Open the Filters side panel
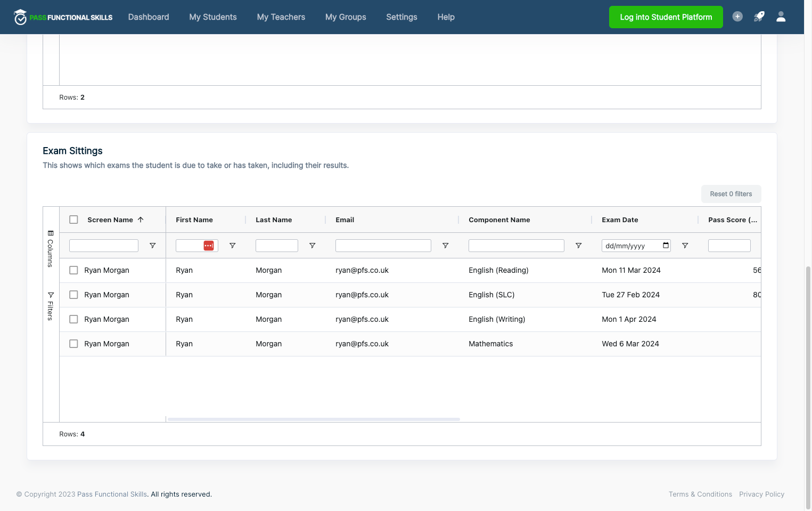This screenshot has width=812, height=511. 51,306
